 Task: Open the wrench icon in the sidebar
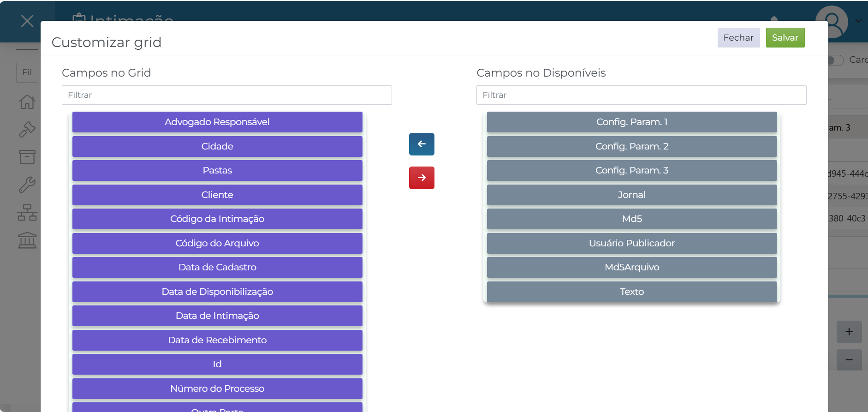point(27,185)
